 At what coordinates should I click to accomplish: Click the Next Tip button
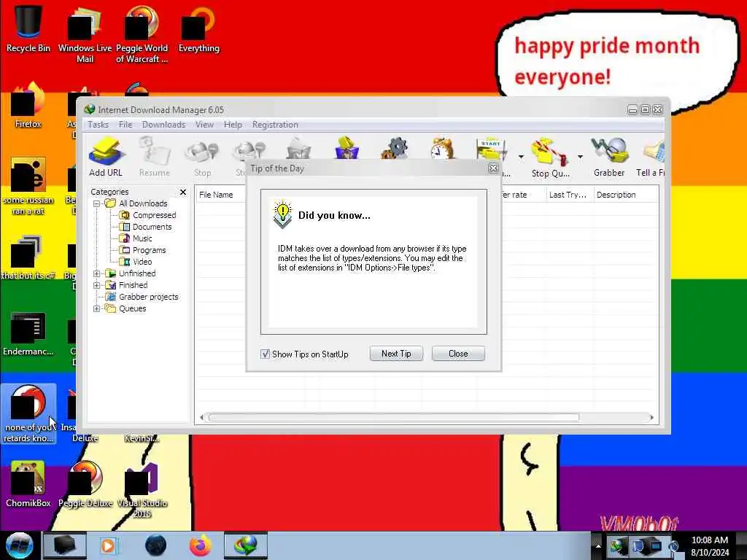396,354
